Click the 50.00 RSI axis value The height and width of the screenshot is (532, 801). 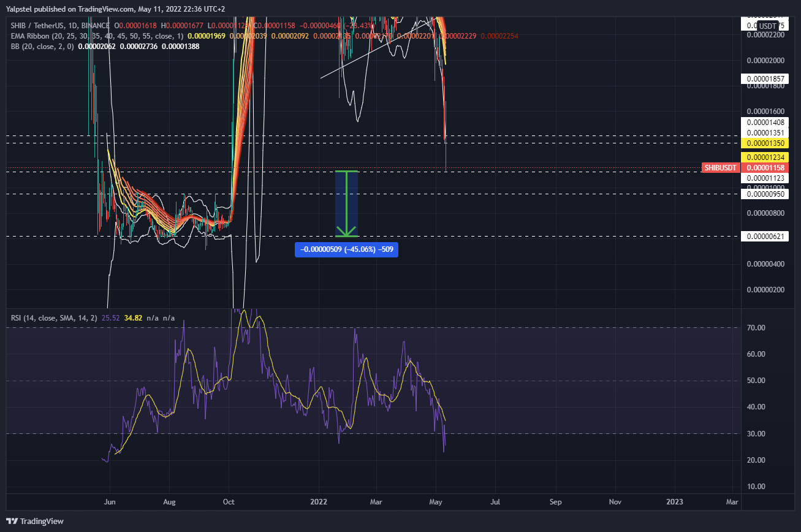coord(755,381)
